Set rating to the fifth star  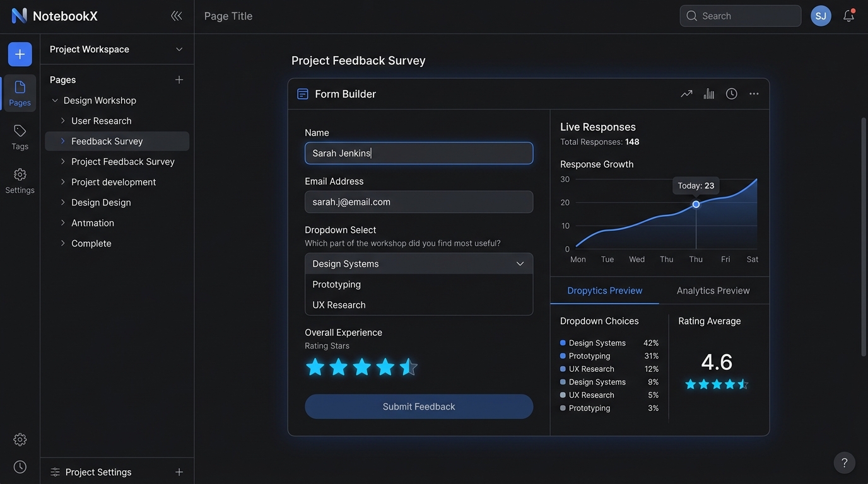408,367
